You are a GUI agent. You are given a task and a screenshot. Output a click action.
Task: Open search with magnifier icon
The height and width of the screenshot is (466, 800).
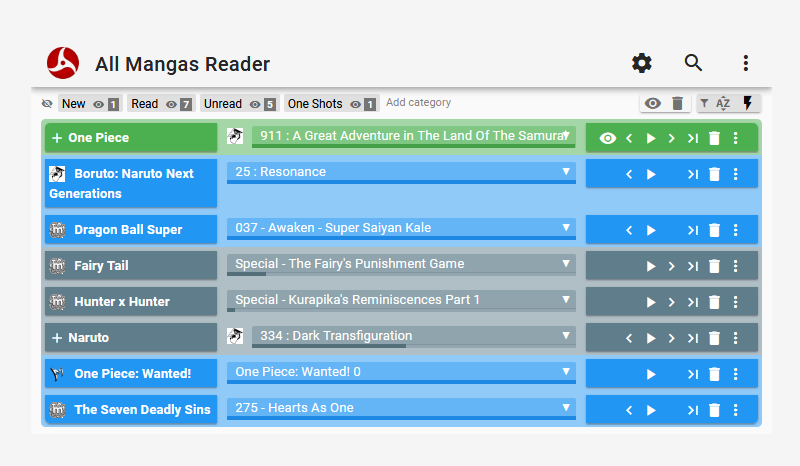[693, 63]
